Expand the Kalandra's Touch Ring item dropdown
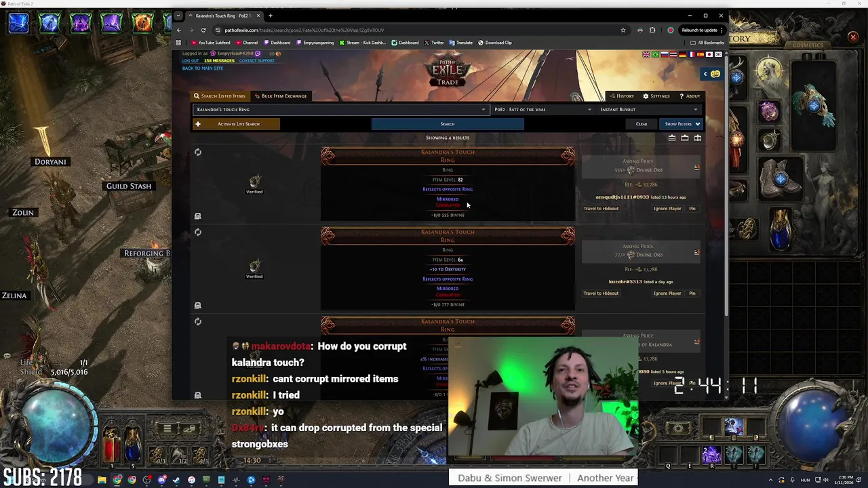The width and height of the screenshot is (868, 488). pyautogui.click(x=484, y=110)
